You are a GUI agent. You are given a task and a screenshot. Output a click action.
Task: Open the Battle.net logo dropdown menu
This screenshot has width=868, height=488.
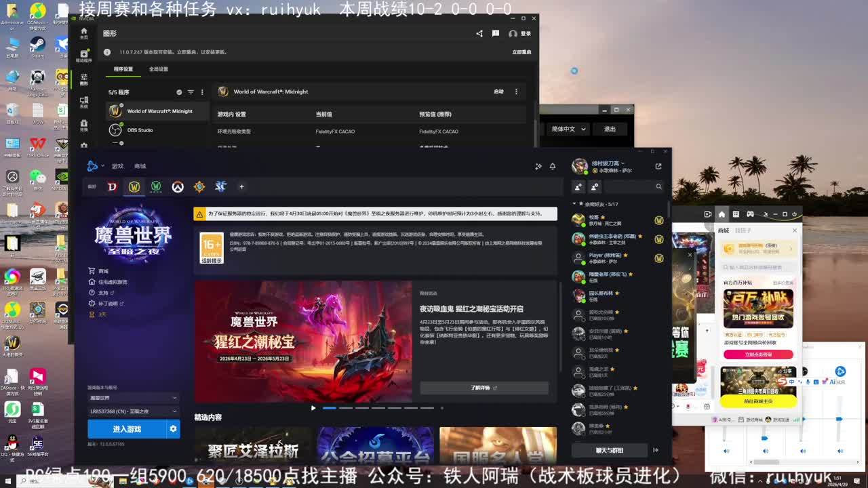click(94, 166)
